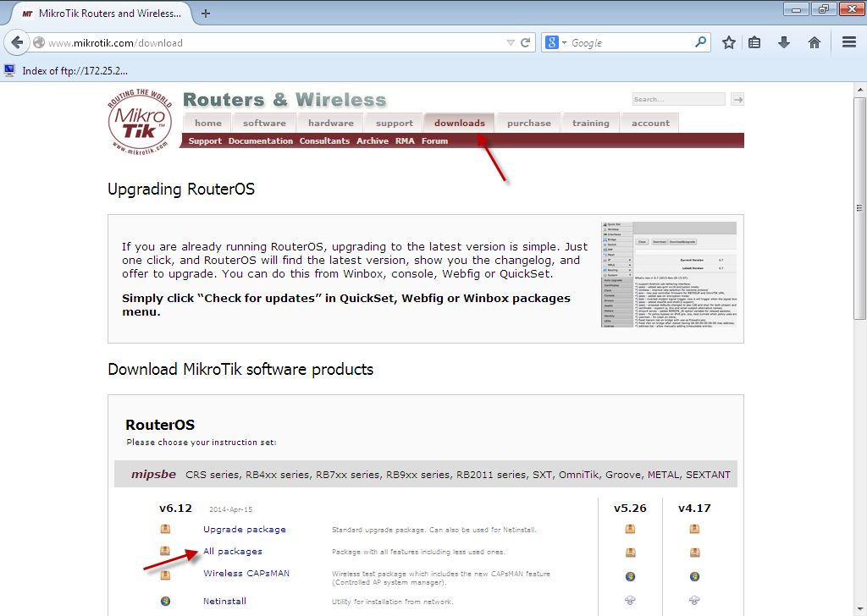Click the site Search text box
Image resolution: width=867 pixels, height=616 pixels.
pyautogui.click(x=678, y=100)
